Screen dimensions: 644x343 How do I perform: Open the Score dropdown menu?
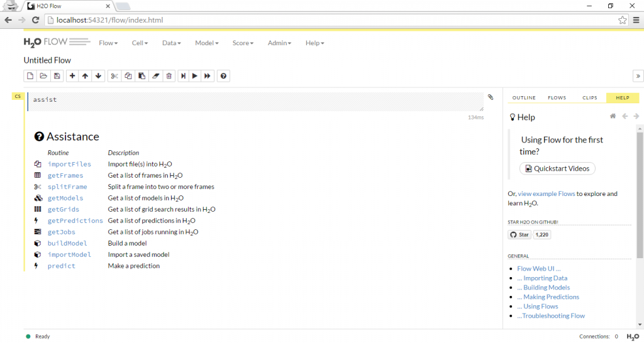pos(243,43)
